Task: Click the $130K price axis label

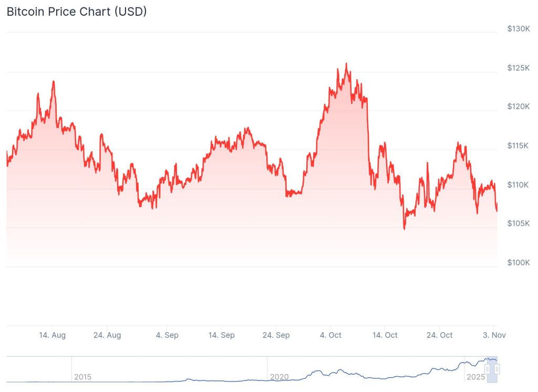Action: point(519,28)
